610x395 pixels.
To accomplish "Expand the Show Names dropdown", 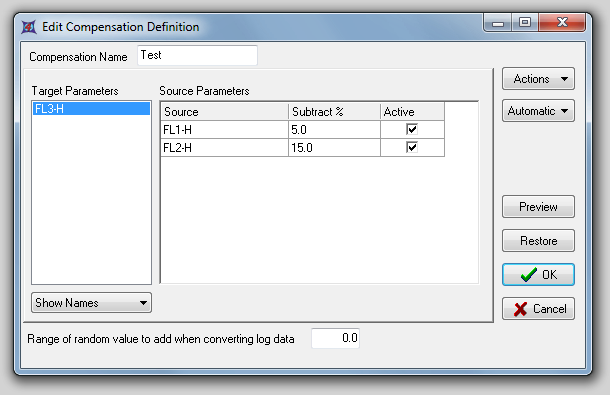I will point(91,303).
